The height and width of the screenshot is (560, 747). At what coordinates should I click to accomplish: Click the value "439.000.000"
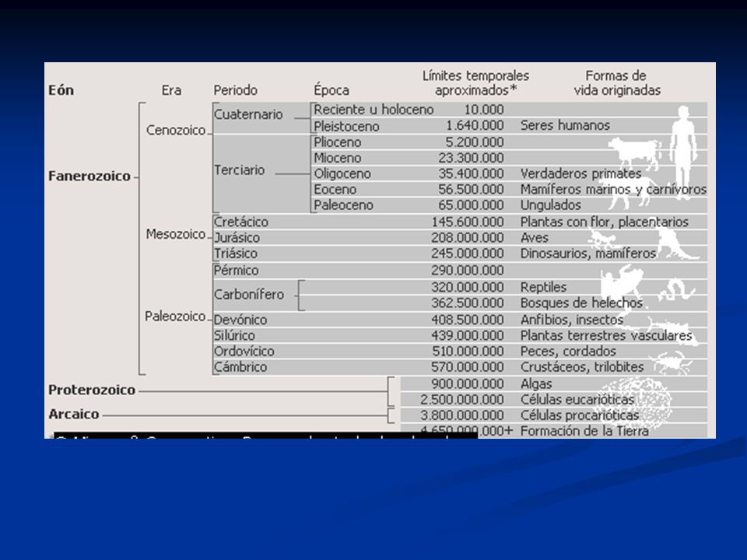pos(468,335)
